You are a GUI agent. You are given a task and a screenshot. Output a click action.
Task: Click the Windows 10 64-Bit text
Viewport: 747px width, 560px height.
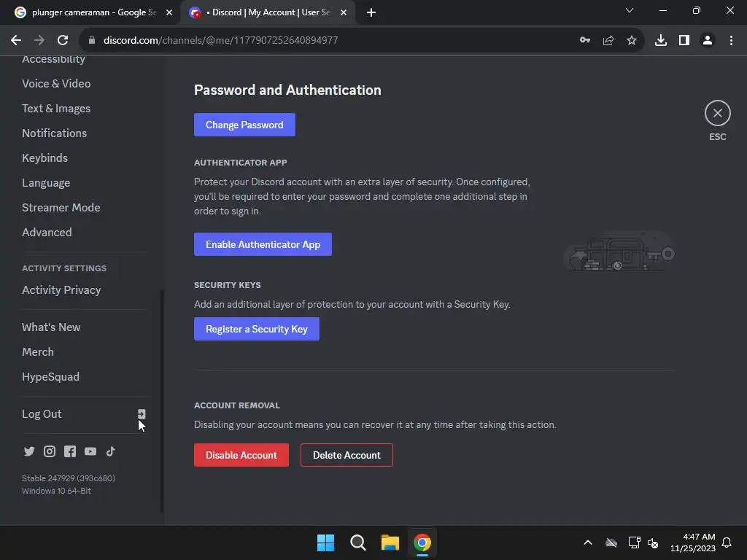click(x=56, y=491)
